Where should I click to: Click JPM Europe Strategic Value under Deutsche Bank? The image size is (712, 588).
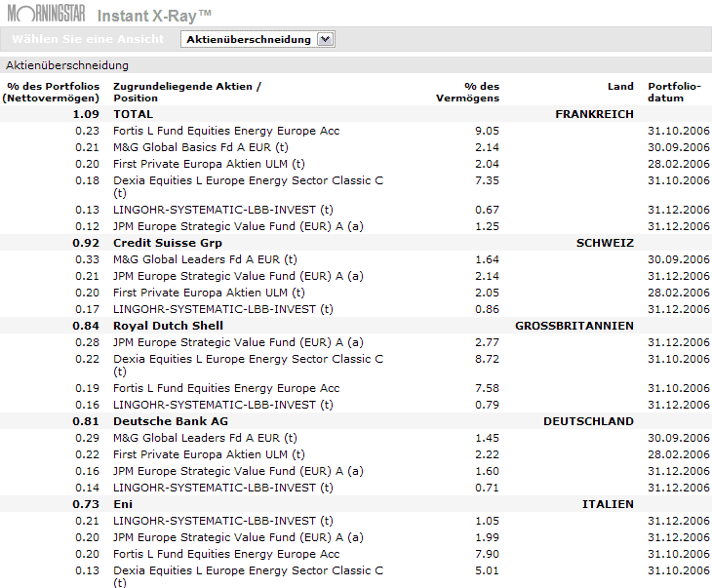point(238,471)
